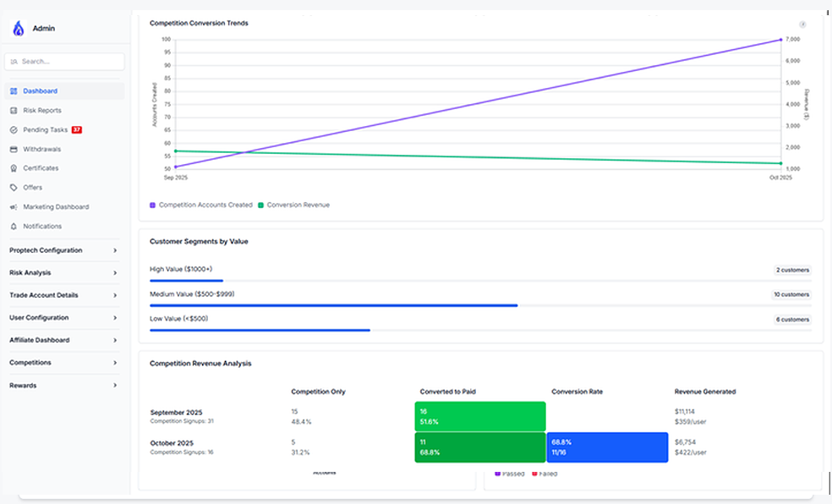
Task: Toggle the Conversion Revenue legend series
Action: [293, 205]
